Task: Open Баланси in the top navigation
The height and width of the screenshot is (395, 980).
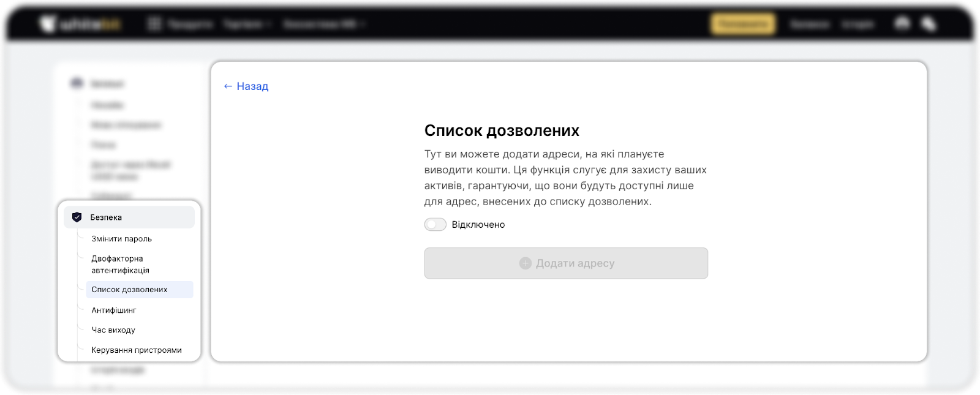Action: (x=809, y=24)
